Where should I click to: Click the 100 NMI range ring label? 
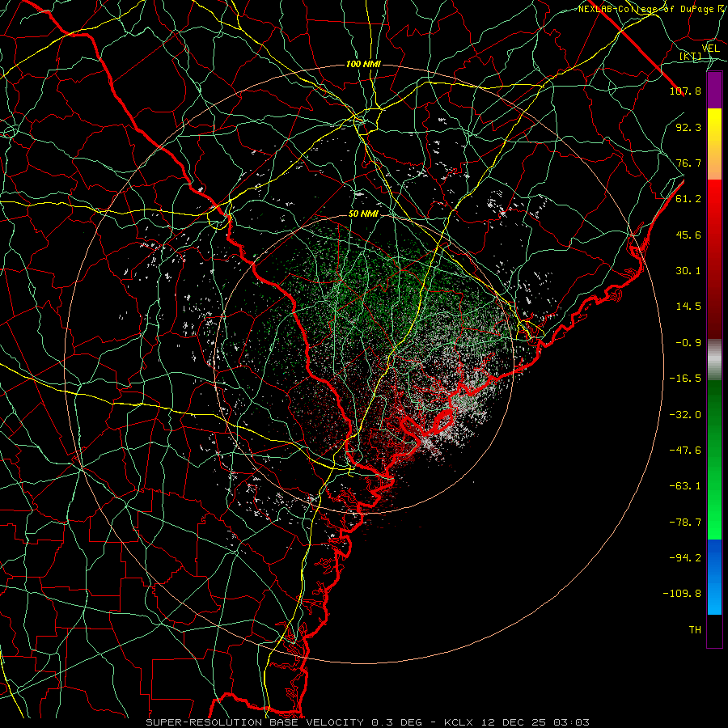tap(363, 64)
